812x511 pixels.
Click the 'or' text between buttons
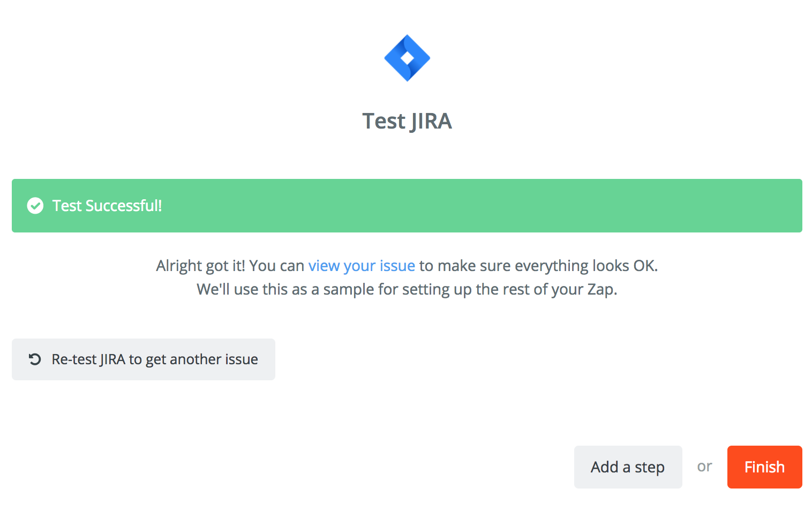pos(704,467)
